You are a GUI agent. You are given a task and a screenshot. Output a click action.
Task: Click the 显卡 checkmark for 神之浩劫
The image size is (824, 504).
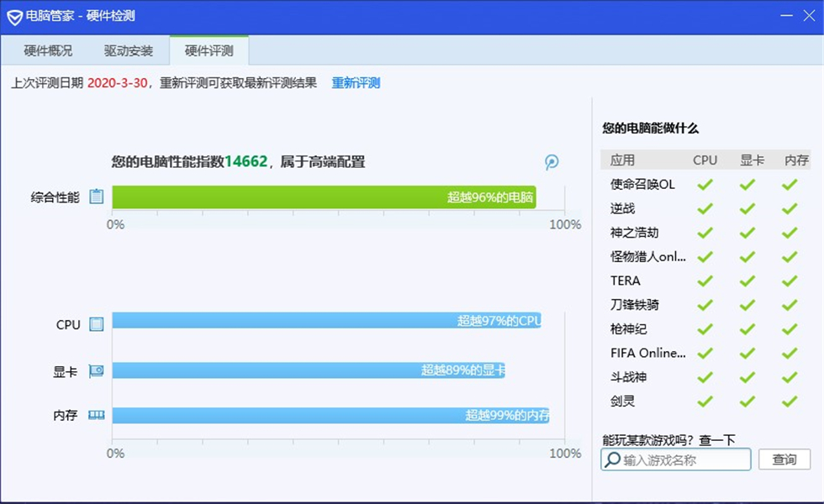(747, 233)
